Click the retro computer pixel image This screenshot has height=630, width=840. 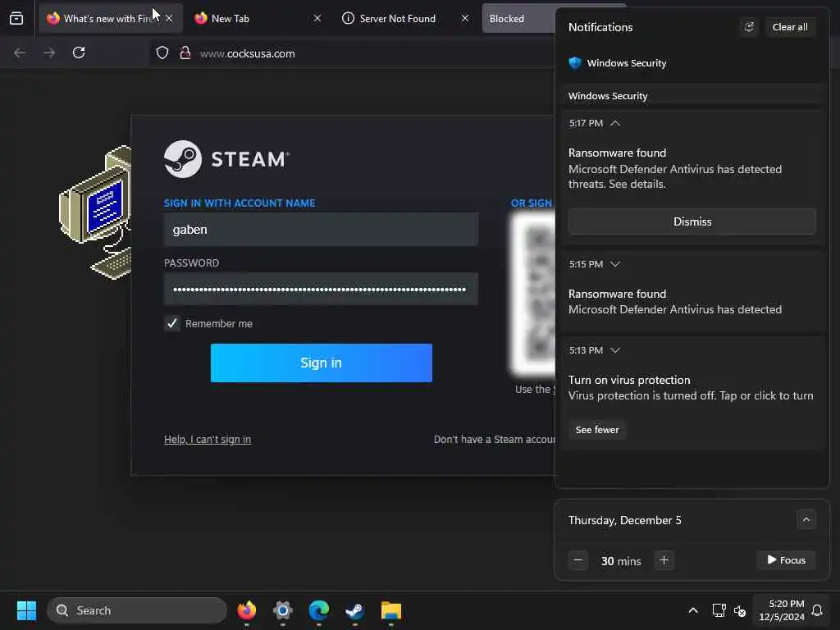[95, 212]
